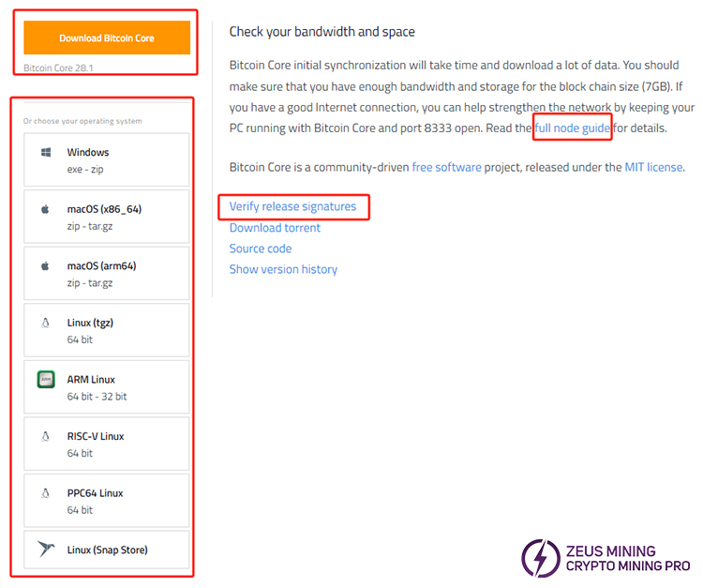Follow the free software link

446,167
